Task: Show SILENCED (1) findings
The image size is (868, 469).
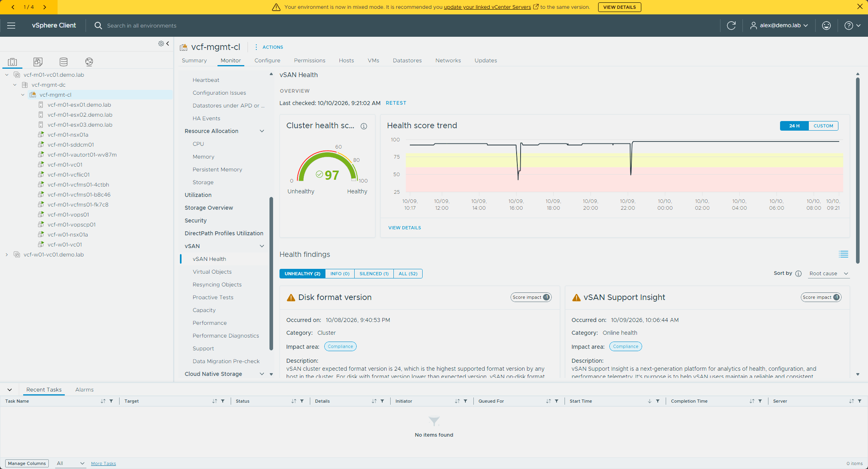Action: coord(374,274)
